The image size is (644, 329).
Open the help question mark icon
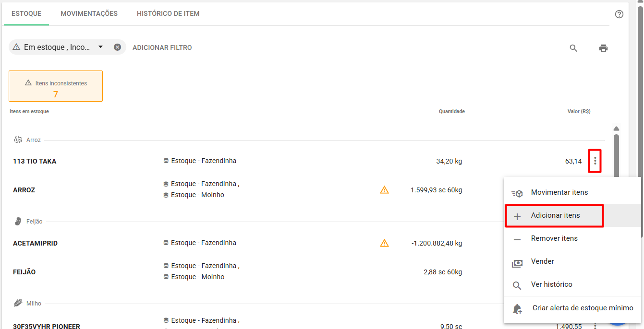(619, 14)
